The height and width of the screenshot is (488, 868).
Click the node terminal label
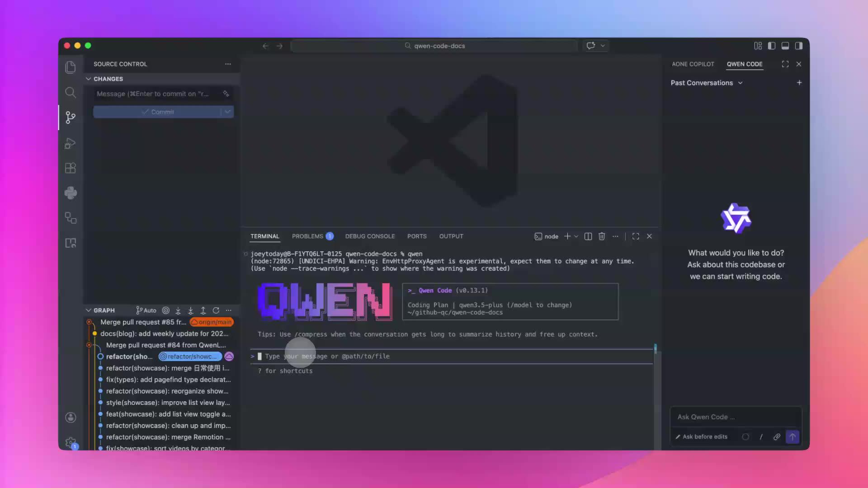(547, 236)
